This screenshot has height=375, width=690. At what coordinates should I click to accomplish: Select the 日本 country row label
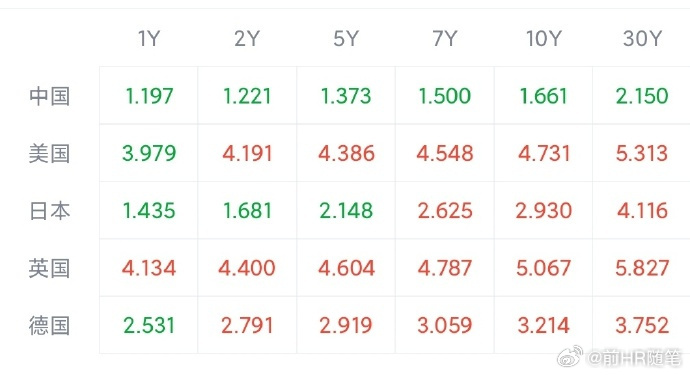tap(49, 211)
